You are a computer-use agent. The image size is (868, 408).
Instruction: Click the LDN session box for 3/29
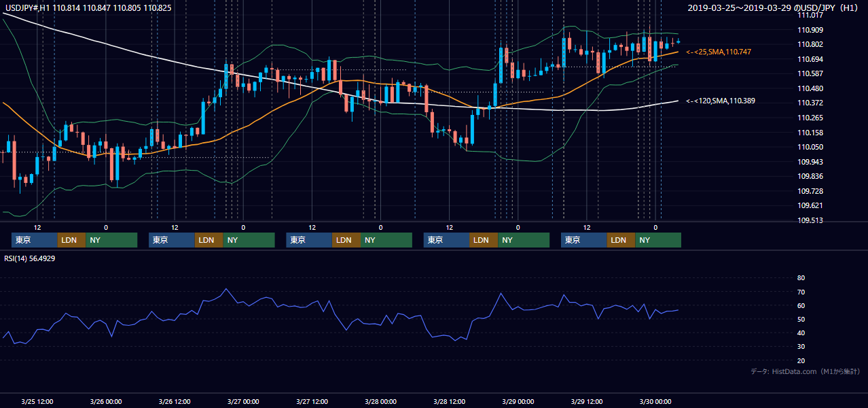tap(621, 240)
